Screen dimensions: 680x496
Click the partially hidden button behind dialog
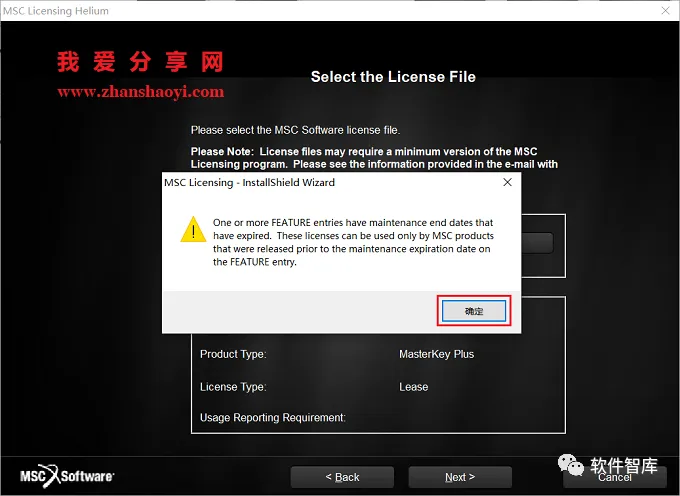tap(537, 243)
